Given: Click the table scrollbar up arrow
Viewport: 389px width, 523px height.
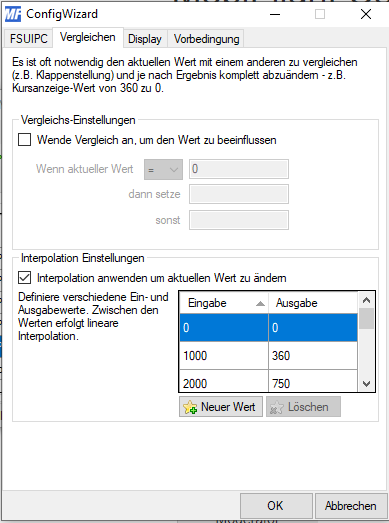Looking at the screenshot, I should click(366, 300).
